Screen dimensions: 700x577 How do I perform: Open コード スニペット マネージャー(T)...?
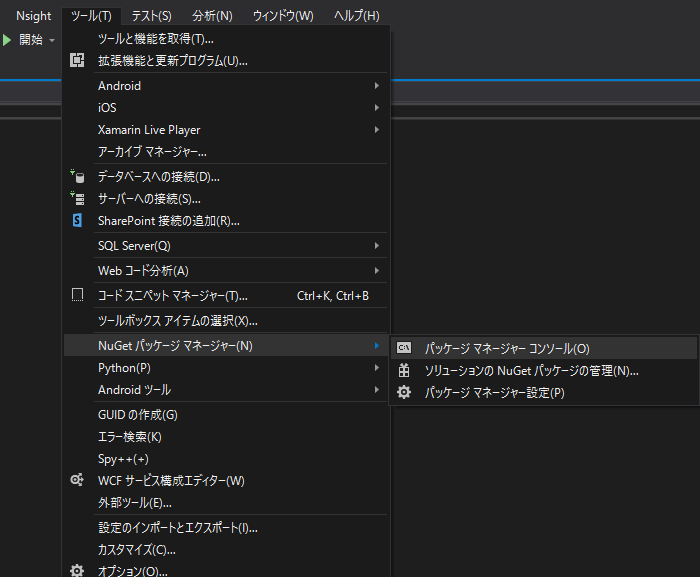point(226,296)
